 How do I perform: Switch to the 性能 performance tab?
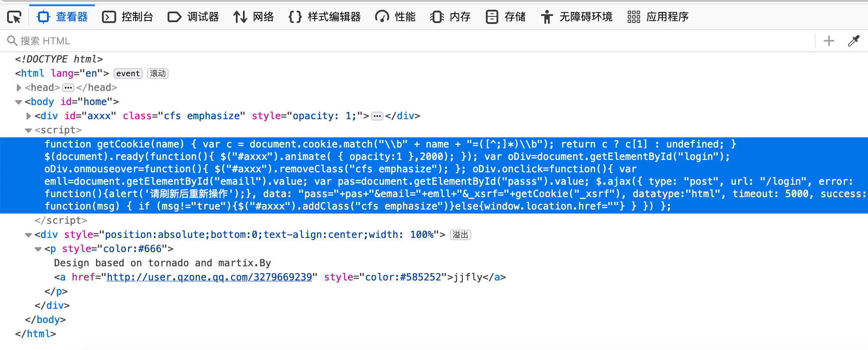(x=395, y=17)
